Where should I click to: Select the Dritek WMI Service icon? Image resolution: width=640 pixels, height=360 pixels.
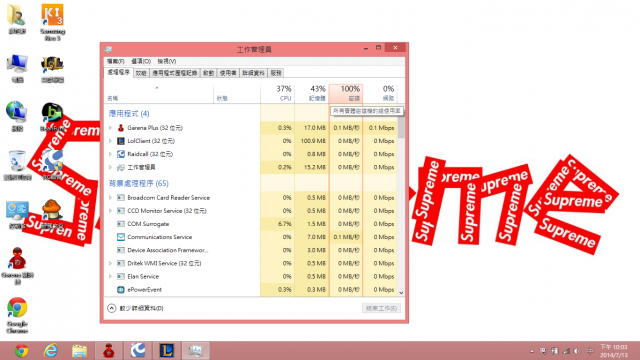click(x=121, y=263)
